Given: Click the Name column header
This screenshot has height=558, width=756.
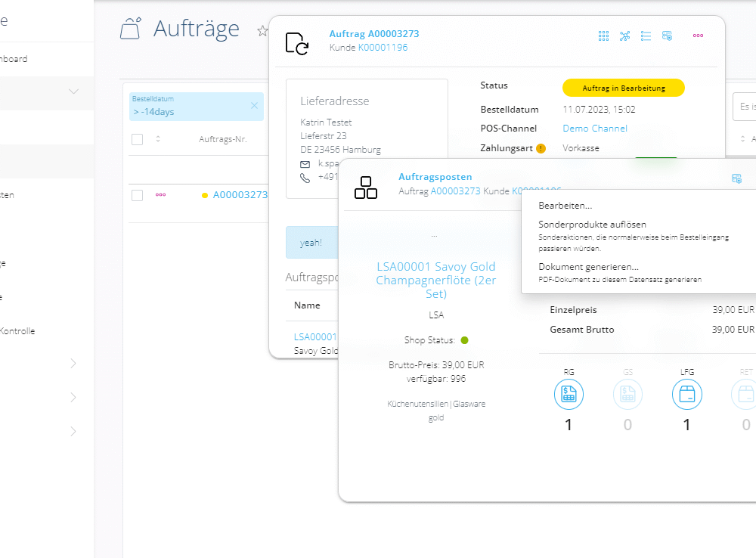Looking at the screenshot, I should click(307, 305).
